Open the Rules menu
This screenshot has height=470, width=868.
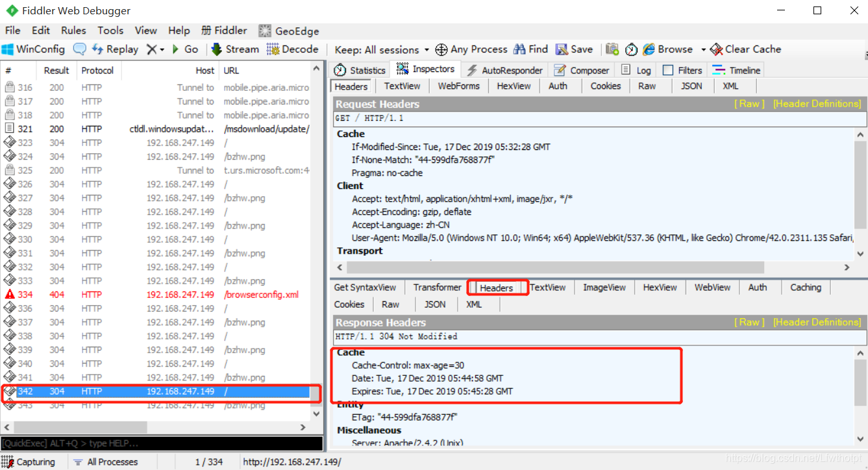[x=73, y=31]
